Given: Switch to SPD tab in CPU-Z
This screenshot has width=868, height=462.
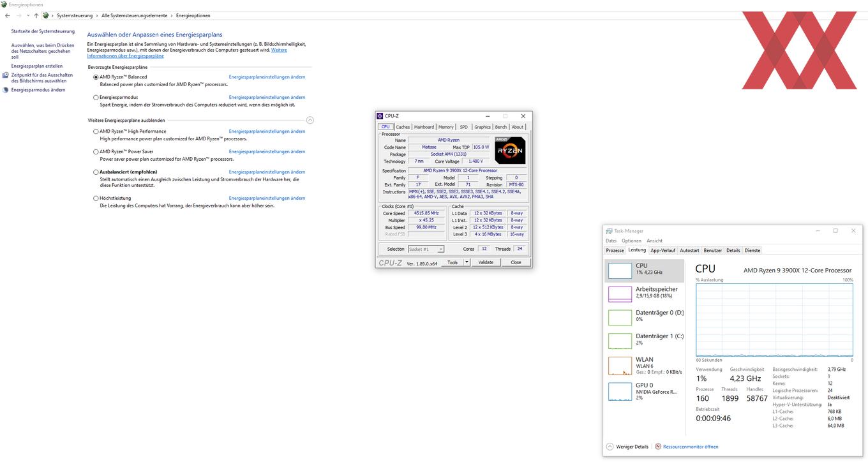Looking at the screenshot, I should pyautogui.click(x=464, y=127).
